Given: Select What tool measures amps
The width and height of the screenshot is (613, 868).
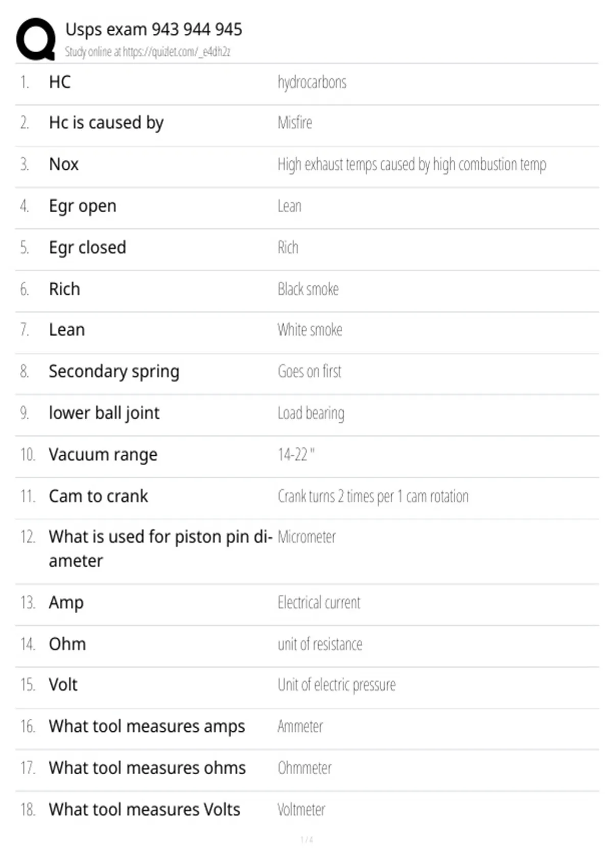Looking at the screenshot, I should [x=147, y=727].
